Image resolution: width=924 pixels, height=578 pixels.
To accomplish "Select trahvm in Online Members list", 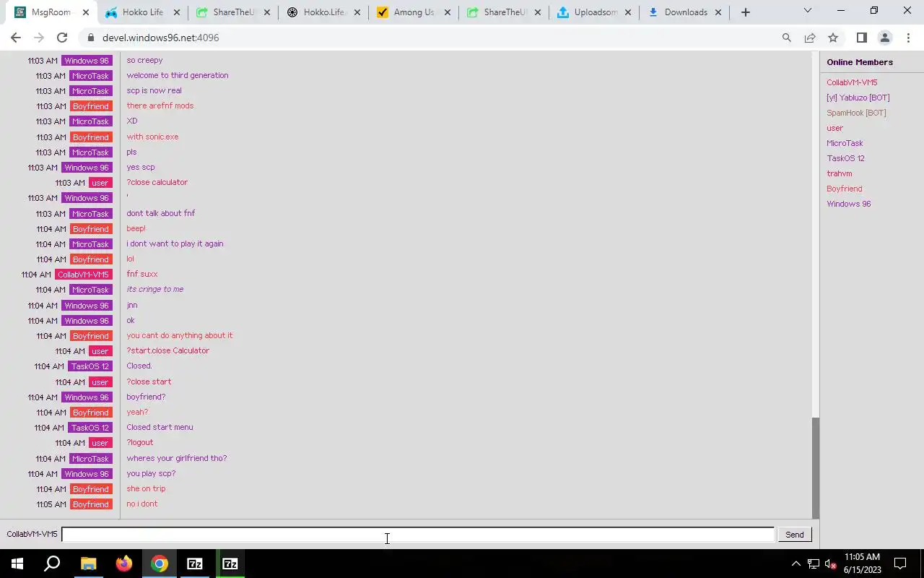I will [x=839, y=173].
